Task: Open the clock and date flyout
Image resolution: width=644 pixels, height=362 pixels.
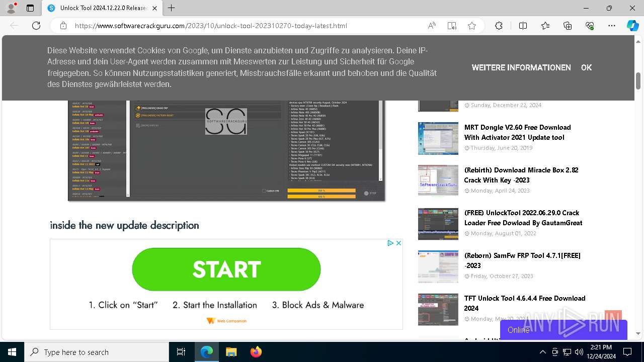Action: point(601,352)
